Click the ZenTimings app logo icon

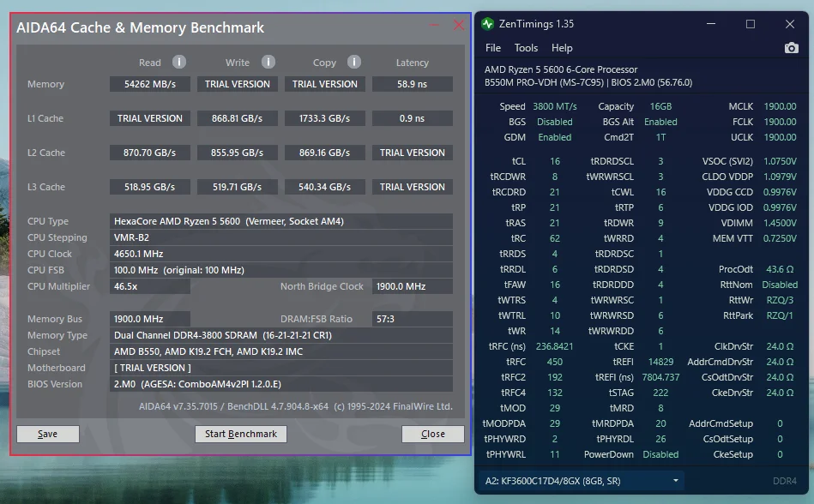coord(488,24)
